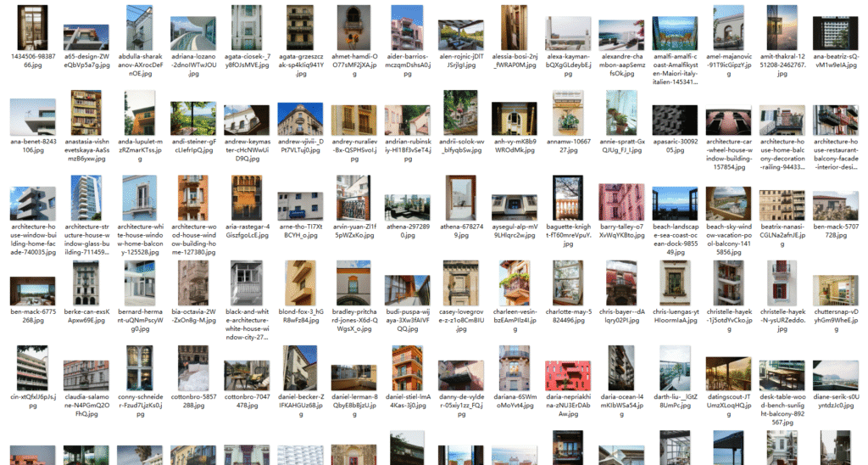
Task: Click the cottonbro-5857288 file name
Action: pos(193,401)
